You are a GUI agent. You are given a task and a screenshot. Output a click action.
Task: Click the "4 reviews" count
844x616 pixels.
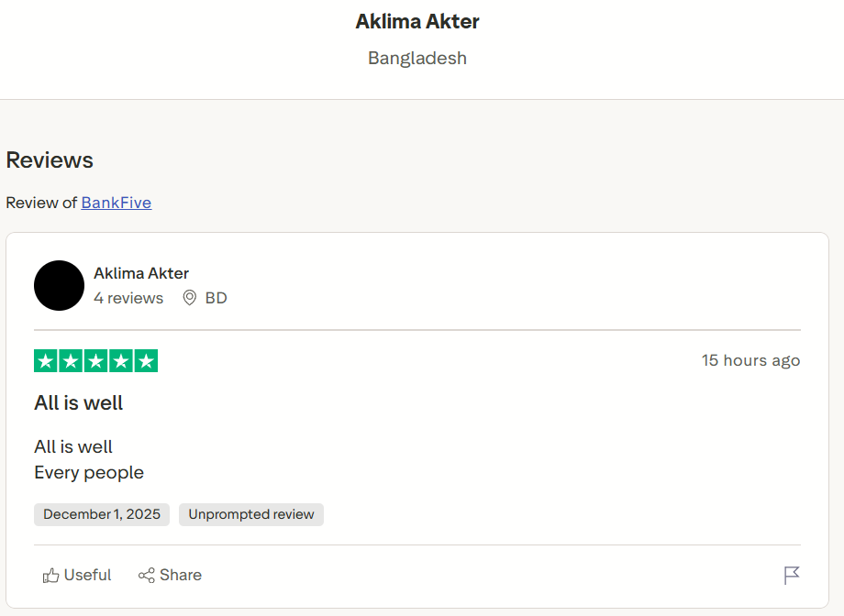pyautogui.click(x=128, y=298)
